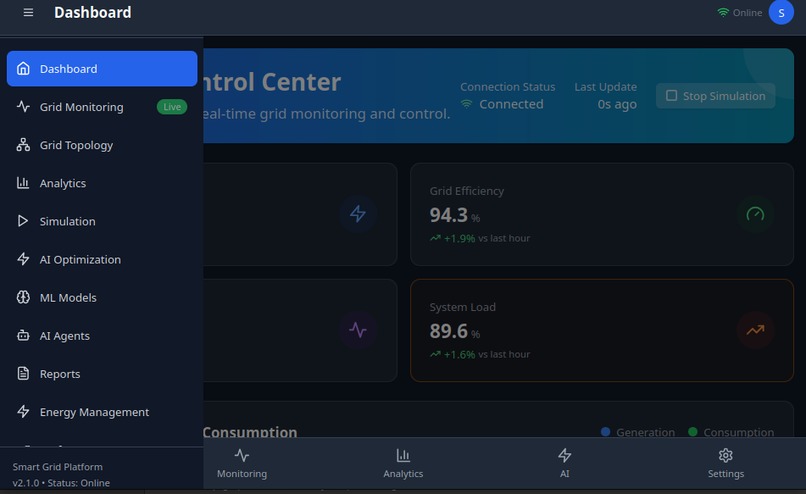This screenshot has width=806, height=494.
Task: Click the 'Connection Status' label
Action: [507, 87]
